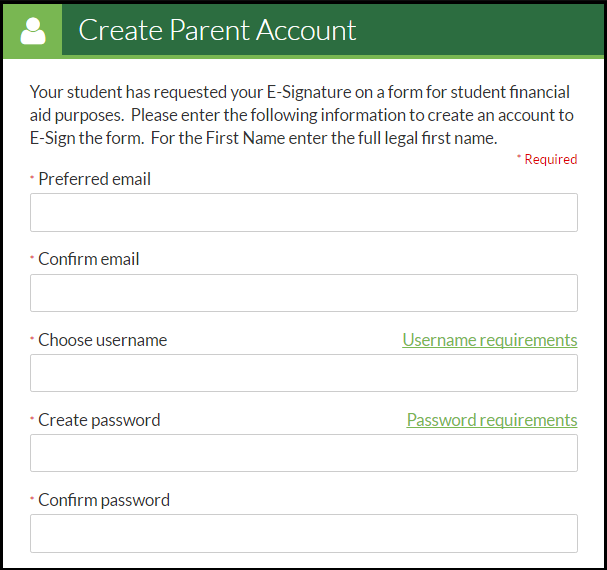Open the Password requirements link
Screen dimensions: 607x570
point(491,420)
